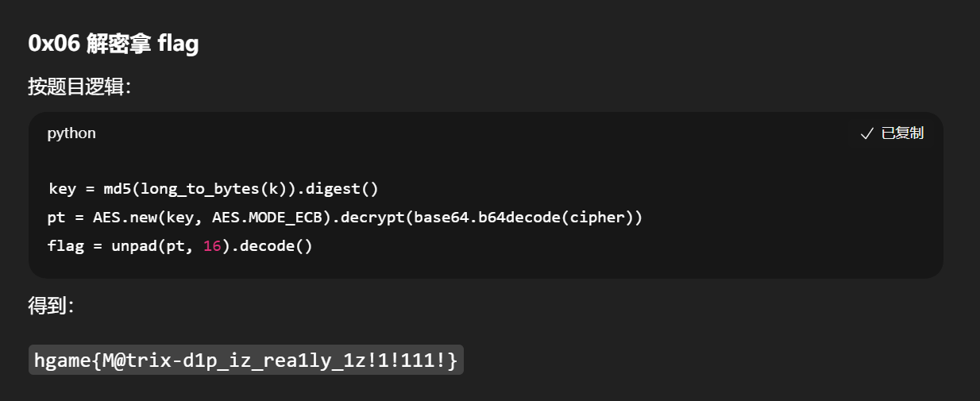Image resolution: width=980 pixels, height=401 pixels.
Task: Click the flag variable in third line
Action: pos(65,246)
